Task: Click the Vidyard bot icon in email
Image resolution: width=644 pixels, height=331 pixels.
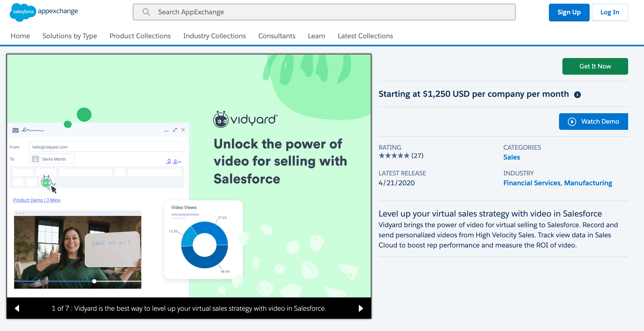Action: (x=47, y=182)
